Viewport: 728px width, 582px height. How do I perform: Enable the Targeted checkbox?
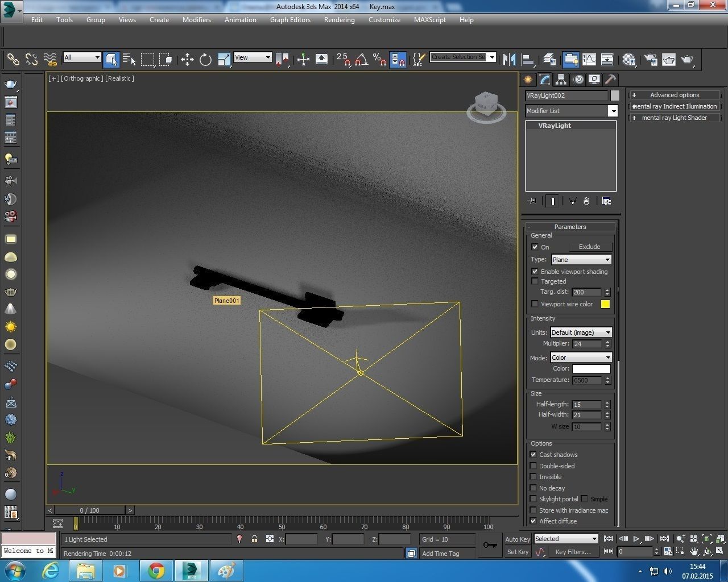tap(535, 281)
